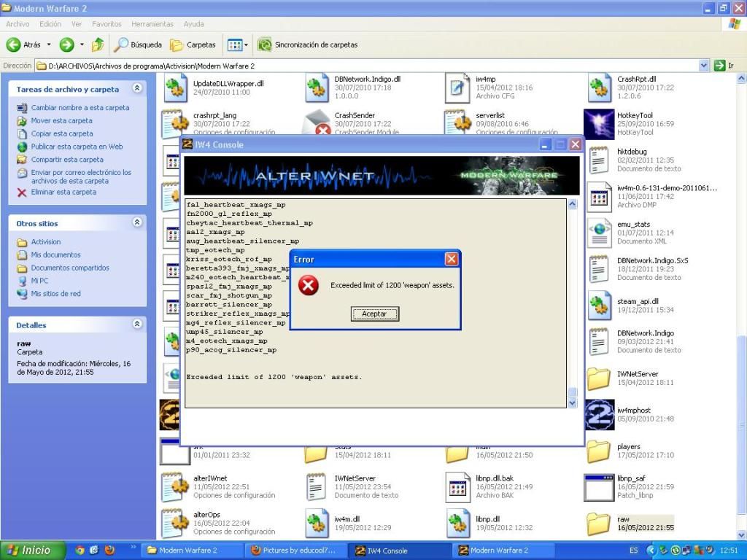Image resolution: width=747 pixels, height=560 pixels.
Task: Collapse the Detalles panel
Action: [137, 324]
